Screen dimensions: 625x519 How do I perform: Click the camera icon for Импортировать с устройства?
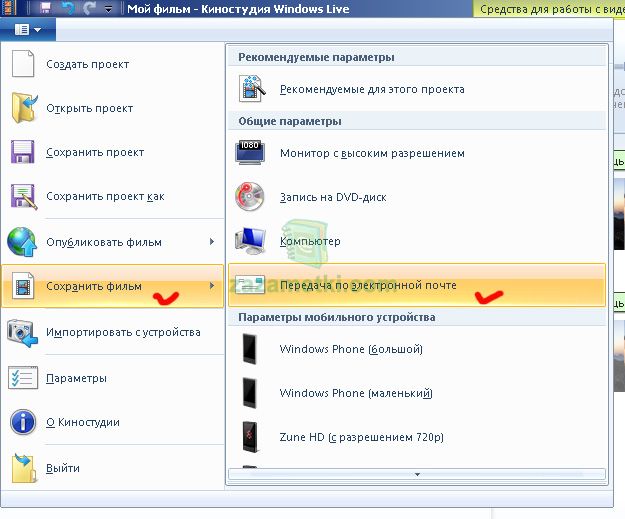pos(22,333)
